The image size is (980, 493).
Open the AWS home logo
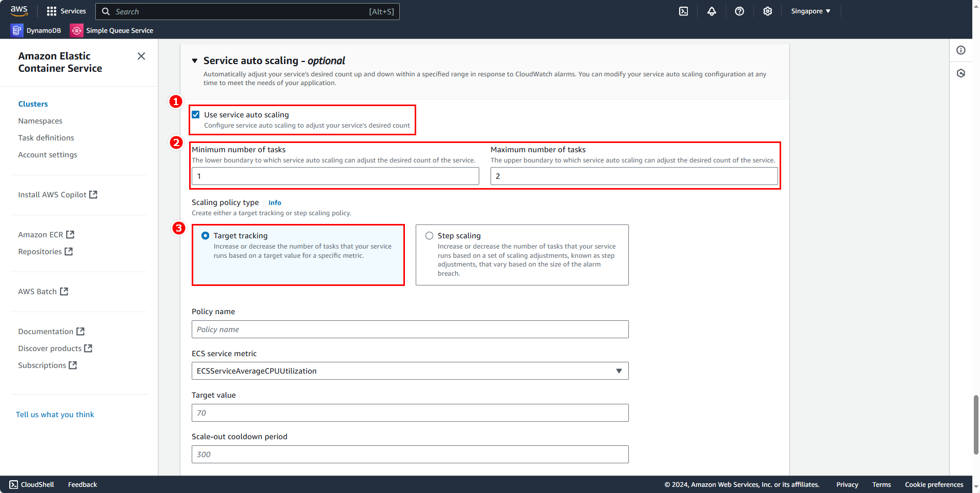tap(19, 11)
